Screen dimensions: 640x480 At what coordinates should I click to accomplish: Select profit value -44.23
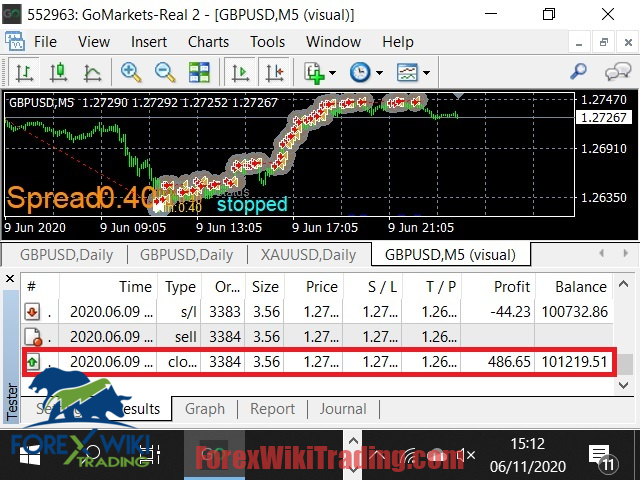pyautogui.click(x=510, y=312)
